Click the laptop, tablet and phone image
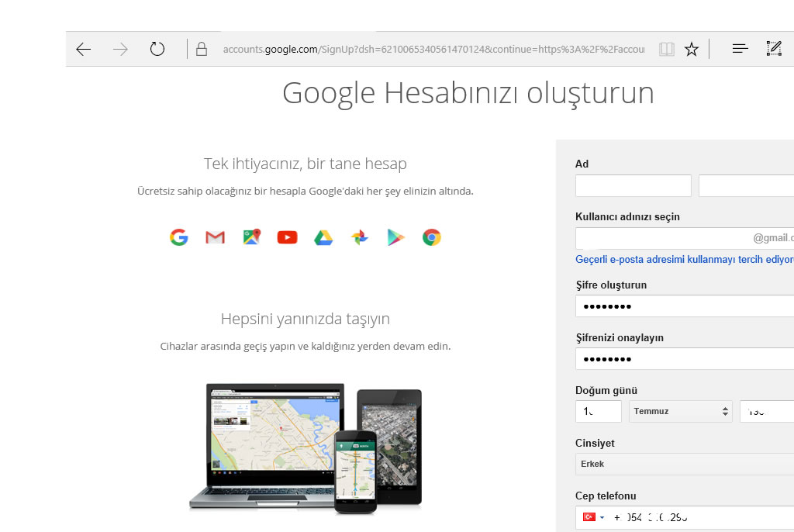The width and height of the screenshot is (794, 532). (306, 448)
